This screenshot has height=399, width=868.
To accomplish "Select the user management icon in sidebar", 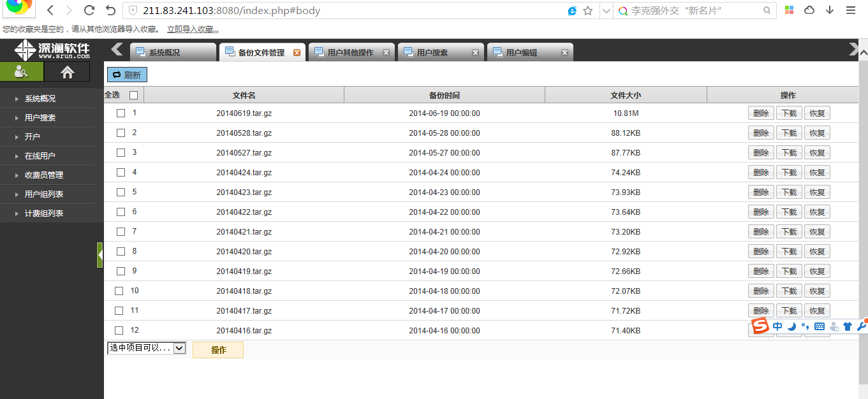I will pyautogui.click(x=22, y=72).
